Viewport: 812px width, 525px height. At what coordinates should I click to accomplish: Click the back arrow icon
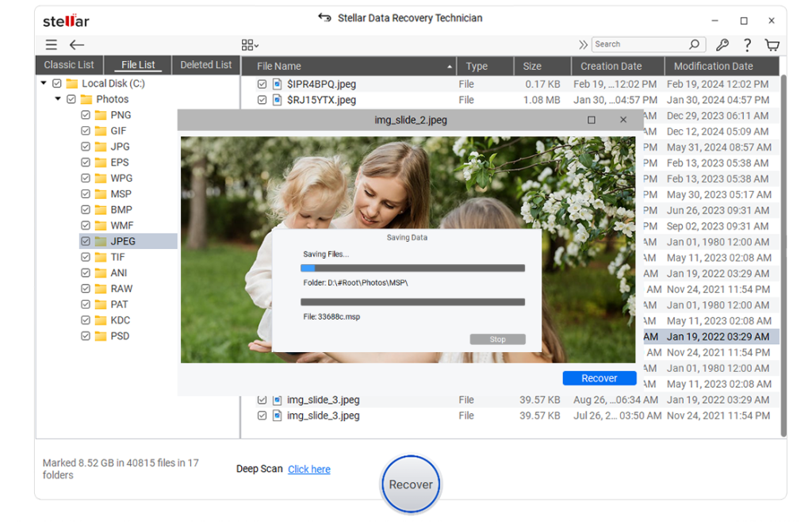(76, 45)
